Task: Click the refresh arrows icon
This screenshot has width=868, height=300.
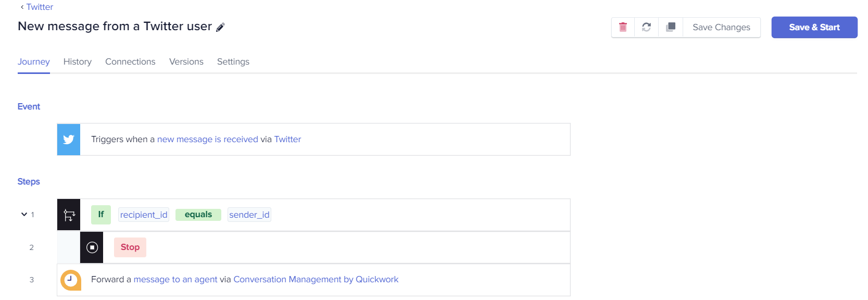Action: [646, 27]
